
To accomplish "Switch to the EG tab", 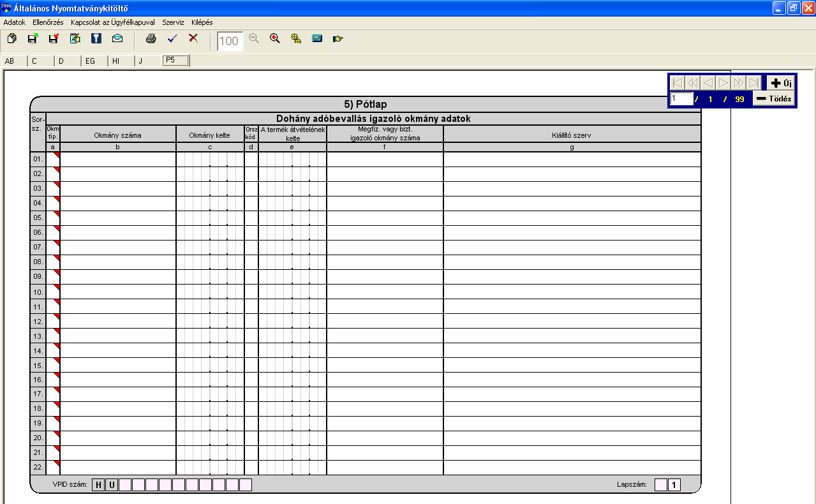I will 94,61.
